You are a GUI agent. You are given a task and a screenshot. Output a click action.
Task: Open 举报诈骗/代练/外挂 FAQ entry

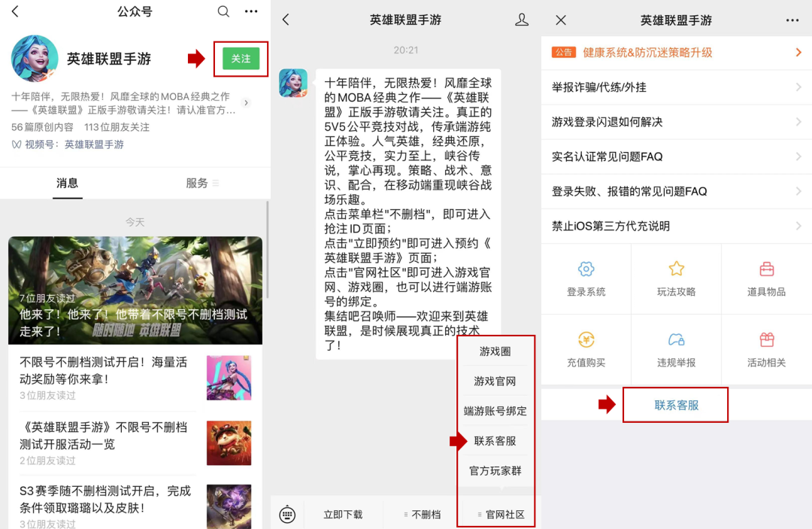(x=676, y=87)
